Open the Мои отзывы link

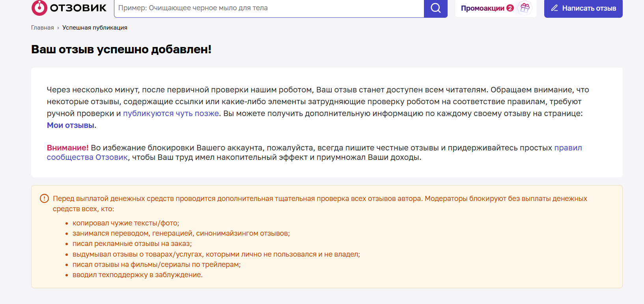[x=71, y=126]
